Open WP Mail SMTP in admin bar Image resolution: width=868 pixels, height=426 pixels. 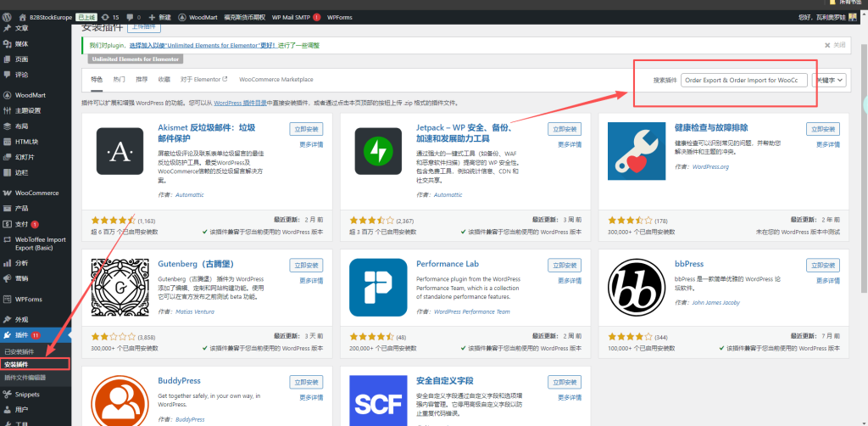[296, 17]
